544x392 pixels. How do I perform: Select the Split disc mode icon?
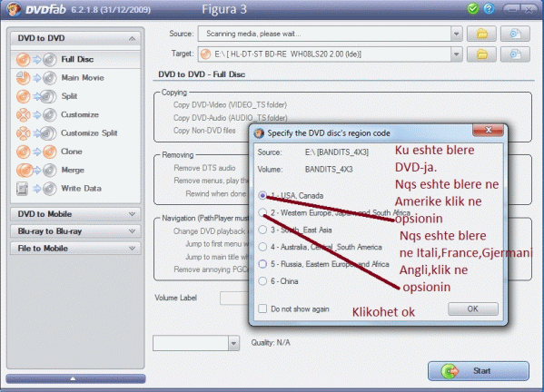[x=36, y=96]
